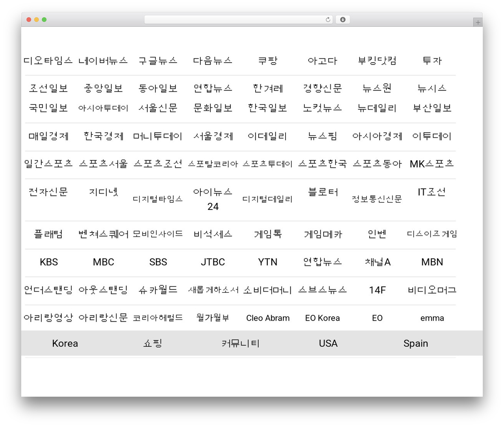Switch to the Spain tab
The image size is (504, 427).
(x=416, y=343)
